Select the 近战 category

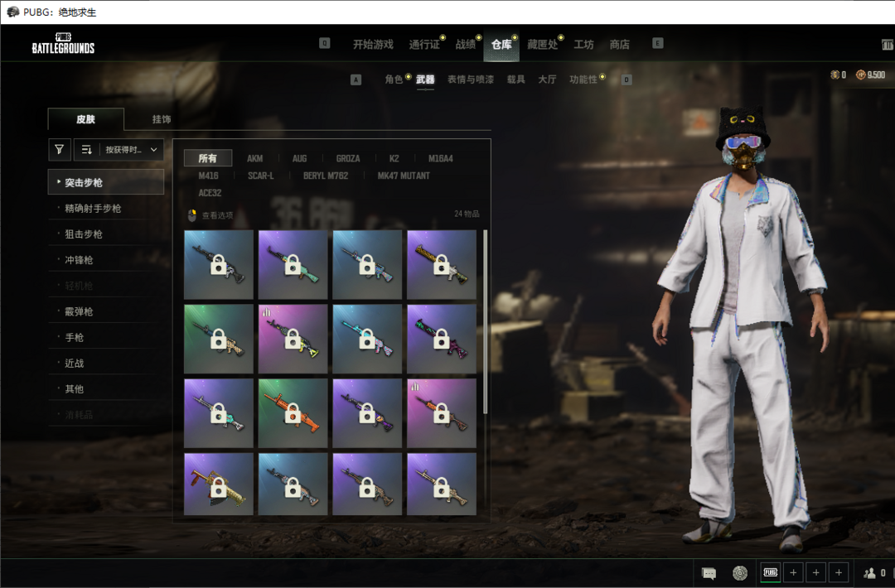point(106,363)
